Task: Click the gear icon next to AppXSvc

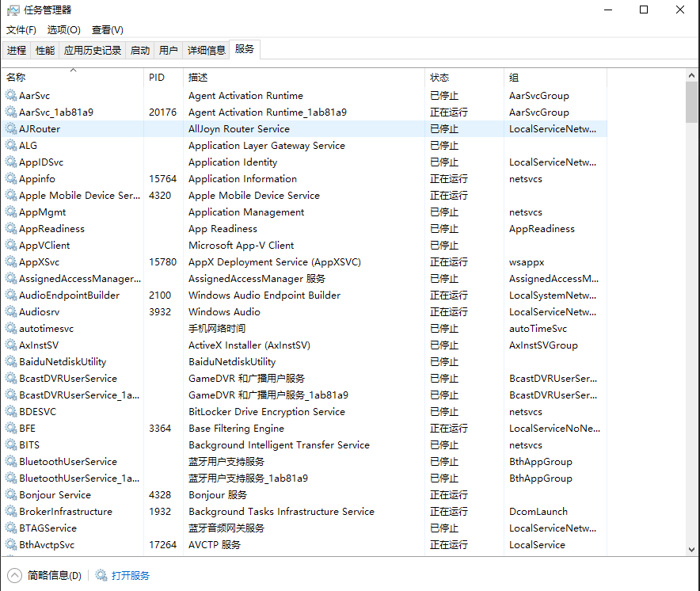Action: [11, 262]
